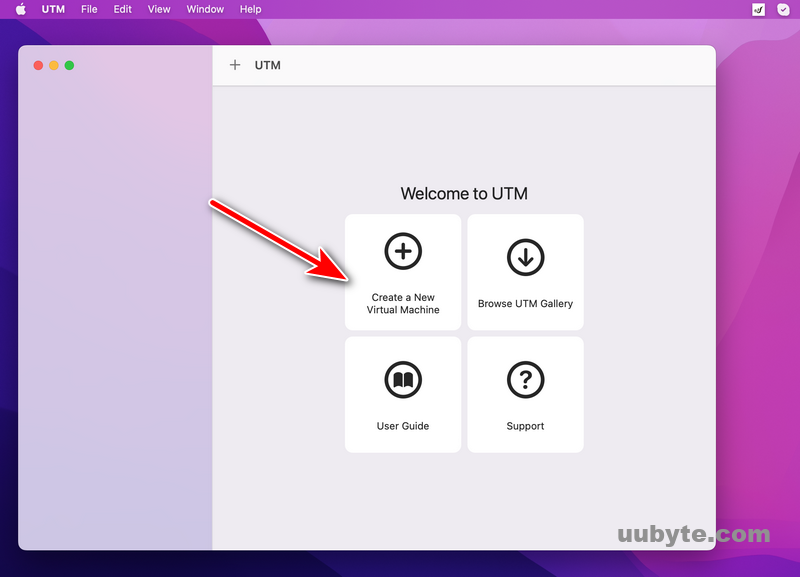Minimize window using the yellow button
The width and height of the screenshot is (800, 577).
click(x=54, y=65)
